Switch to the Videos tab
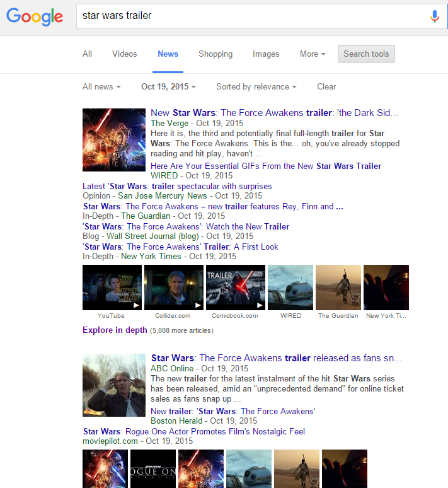This screenshot has width=448, height=488. (125, 54)
